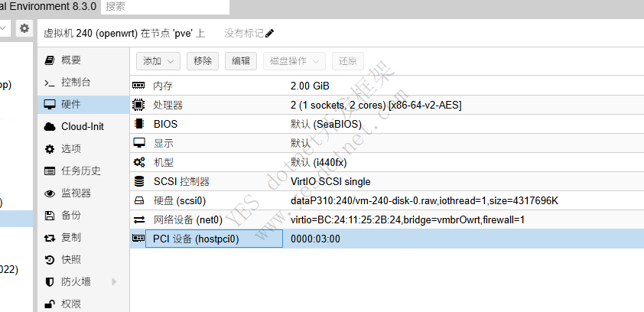644x312 pixels.
Task: Open the view selector dropdown next to the gear
Action: coord(3,28)
